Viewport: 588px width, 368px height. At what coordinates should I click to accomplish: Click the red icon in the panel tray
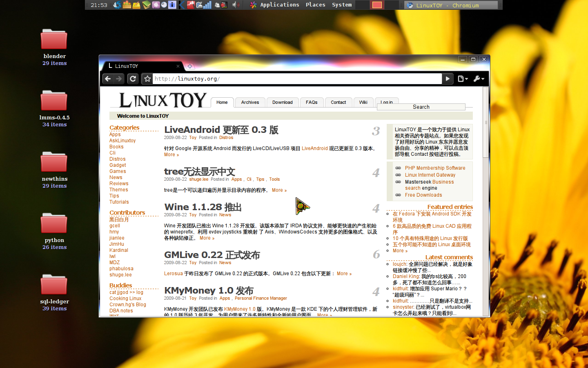(191, 5)
